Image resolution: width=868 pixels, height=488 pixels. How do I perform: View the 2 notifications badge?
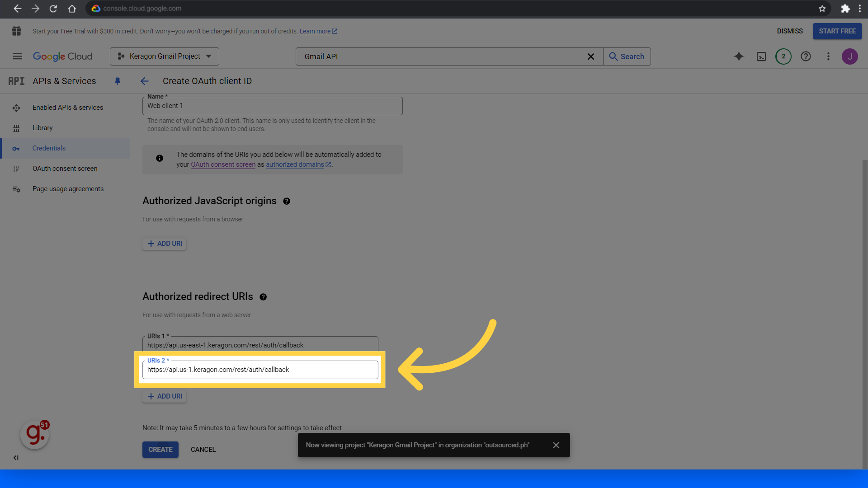tap(783, 56)
